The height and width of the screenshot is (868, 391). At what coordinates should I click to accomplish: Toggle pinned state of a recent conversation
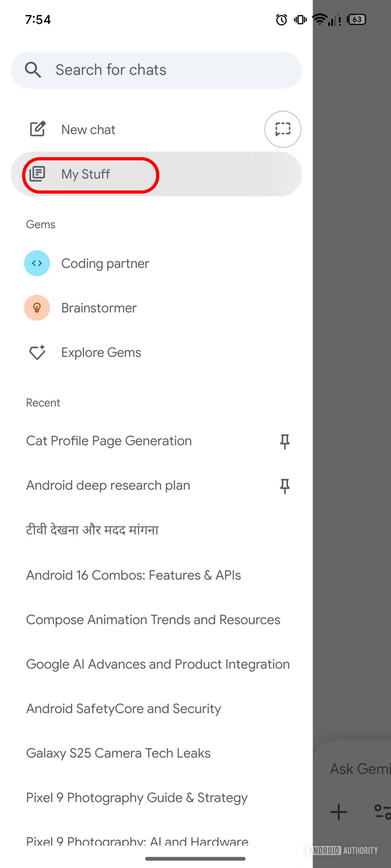[285, 441]
